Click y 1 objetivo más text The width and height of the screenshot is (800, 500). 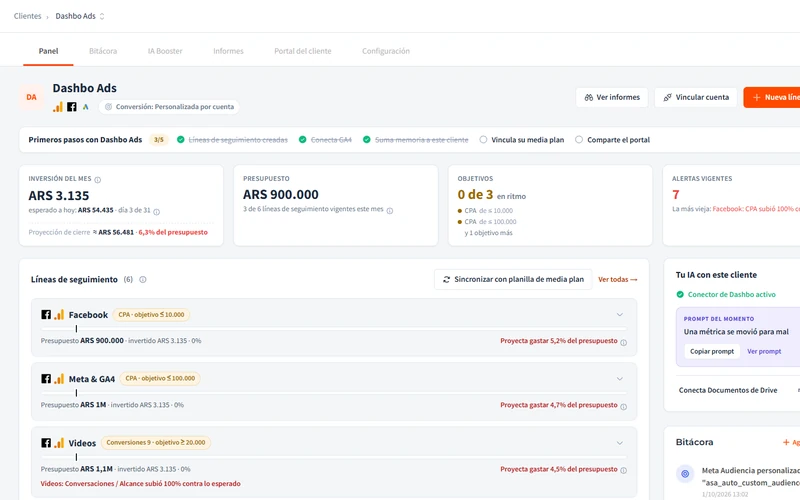(x=488, y=233)
